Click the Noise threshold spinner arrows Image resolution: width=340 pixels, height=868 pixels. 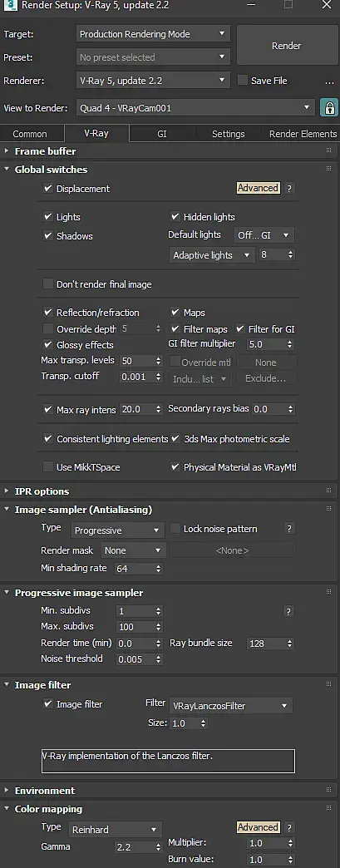[x=159, y=659]
